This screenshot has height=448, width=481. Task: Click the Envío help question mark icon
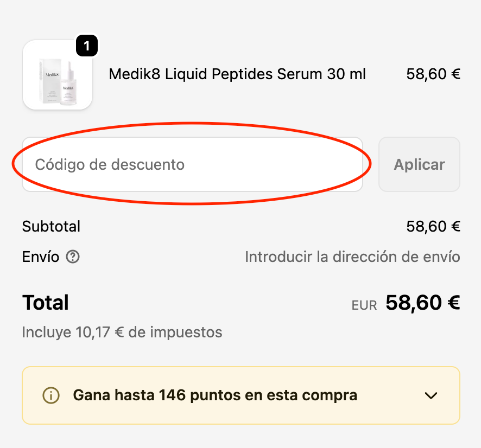[x=73, y=257]
